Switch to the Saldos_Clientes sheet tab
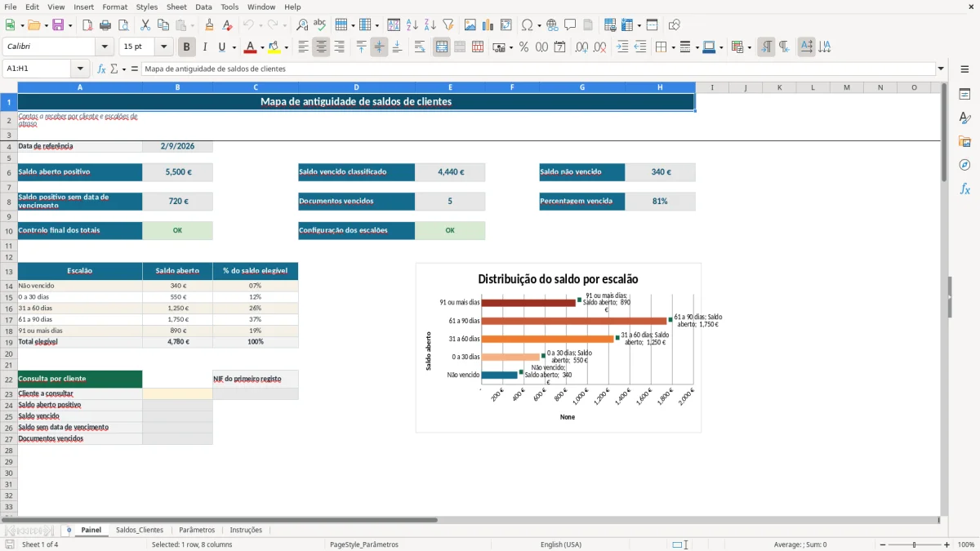Viewport: 980px width, 551px height. coord(140,530)
